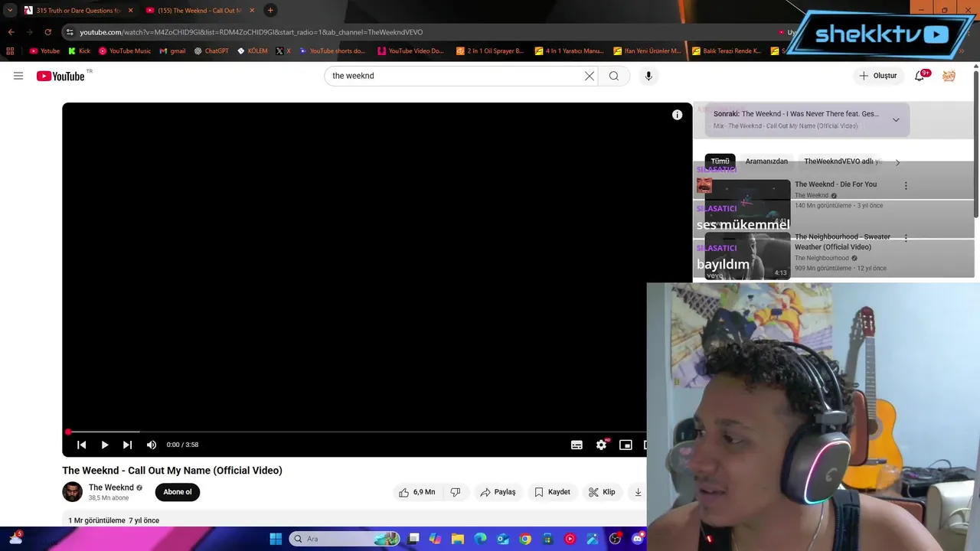The image size is (980, 551).
Task: Create a clip with Klip
Action: point(602,492)
